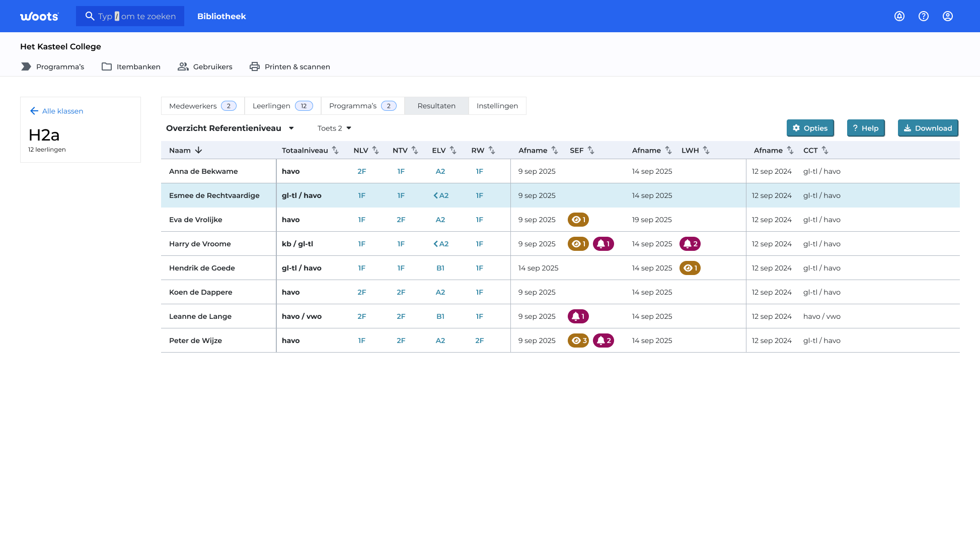Click Hendrik de Goede's LWH eye badge
This screenshot has width=980, height=544.
(690, 268)
